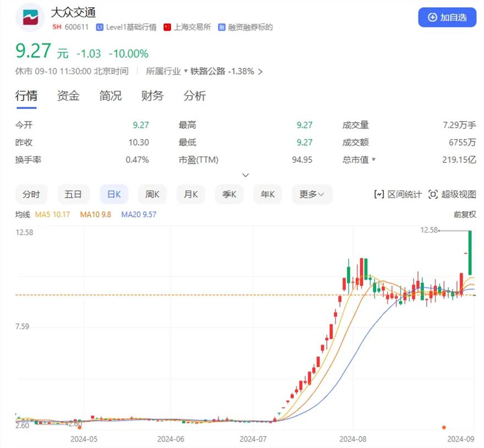Click the 大众交通 stock logo icon

click(30, 18)
